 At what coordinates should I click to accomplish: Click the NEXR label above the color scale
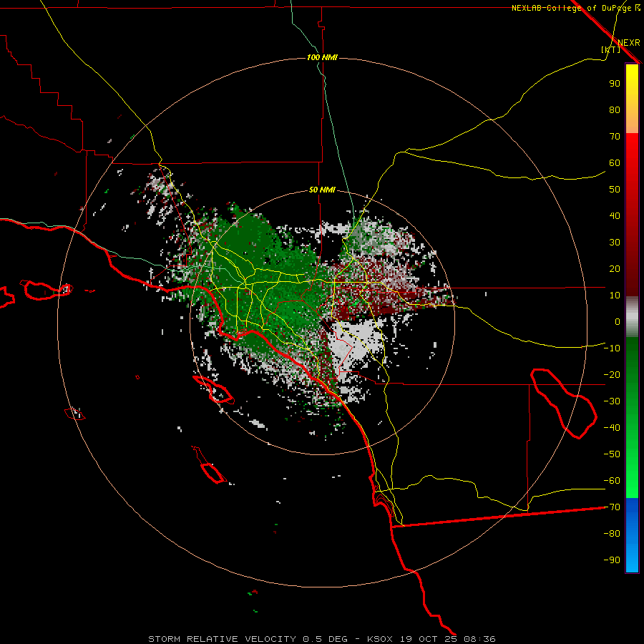[x=628, y=43]
